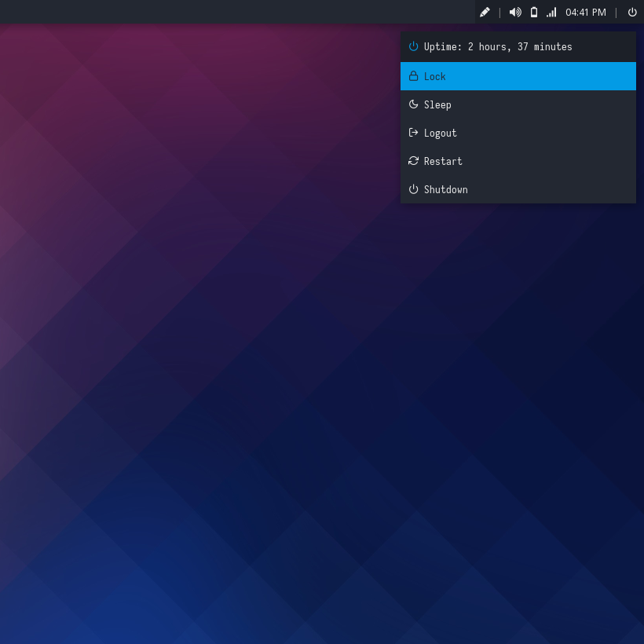
Task: Click the circular arrows Restart icon
Action: [x=414, y=161]
